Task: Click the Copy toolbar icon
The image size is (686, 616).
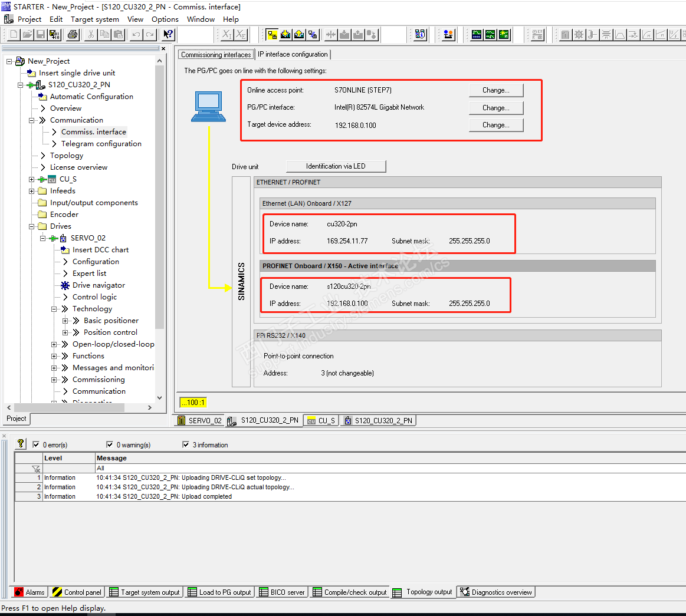Action: [104, 34]
